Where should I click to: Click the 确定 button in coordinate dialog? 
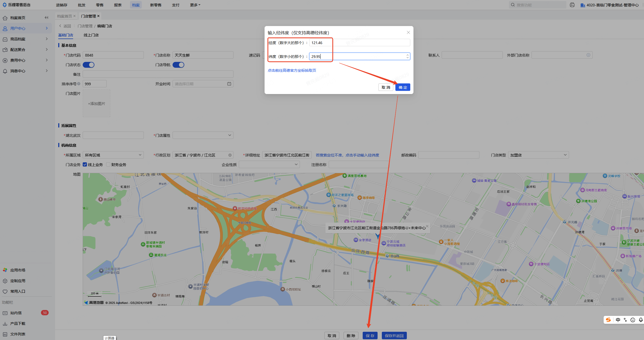click(x=403, y=87)
